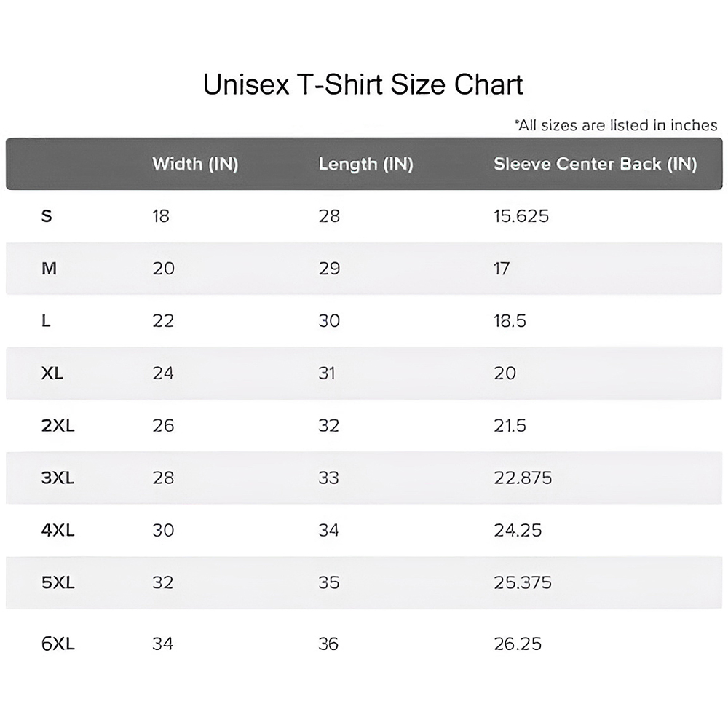Choose the 3XL size row label

tap(58, 478)
